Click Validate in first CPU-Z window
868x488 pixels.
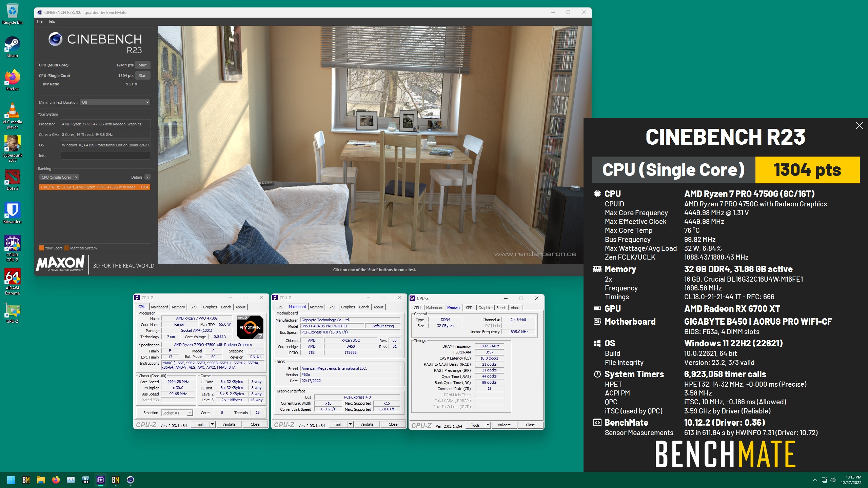click(229, 424)
